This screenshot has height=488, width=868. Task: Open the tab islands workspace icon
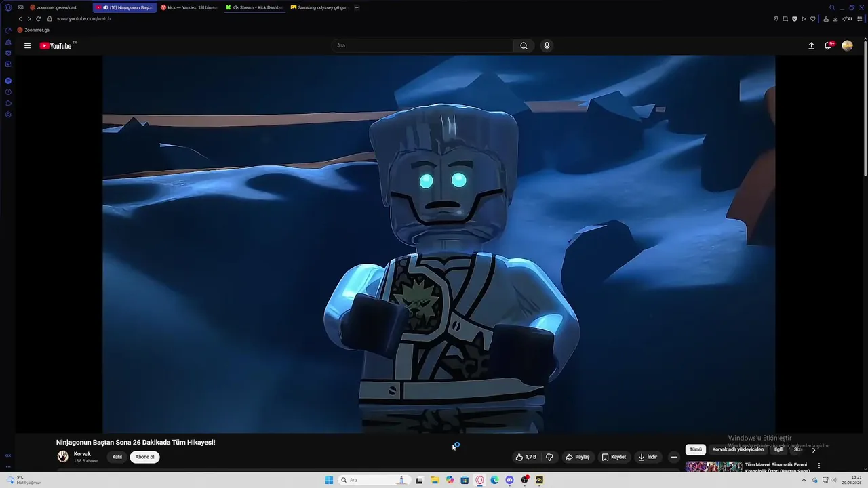click(20, 7)
